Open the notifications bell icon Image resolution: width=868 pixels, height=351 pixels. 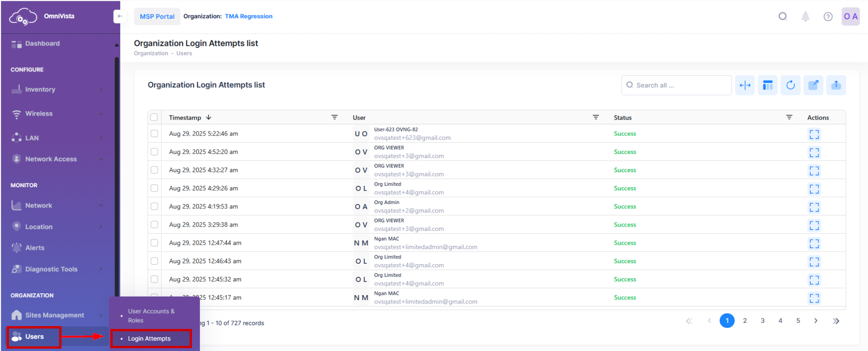[x=805, y=17]
